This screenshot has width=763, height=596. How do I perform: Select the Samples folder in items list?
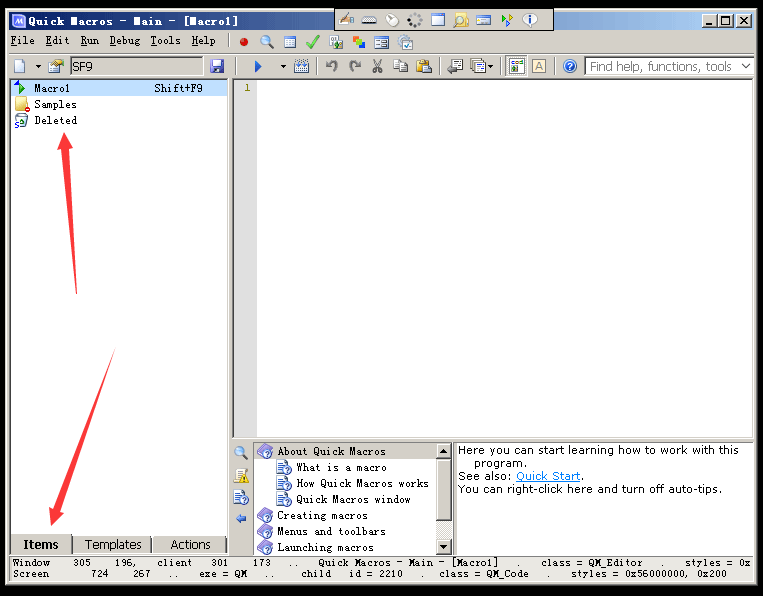point(55,104)
